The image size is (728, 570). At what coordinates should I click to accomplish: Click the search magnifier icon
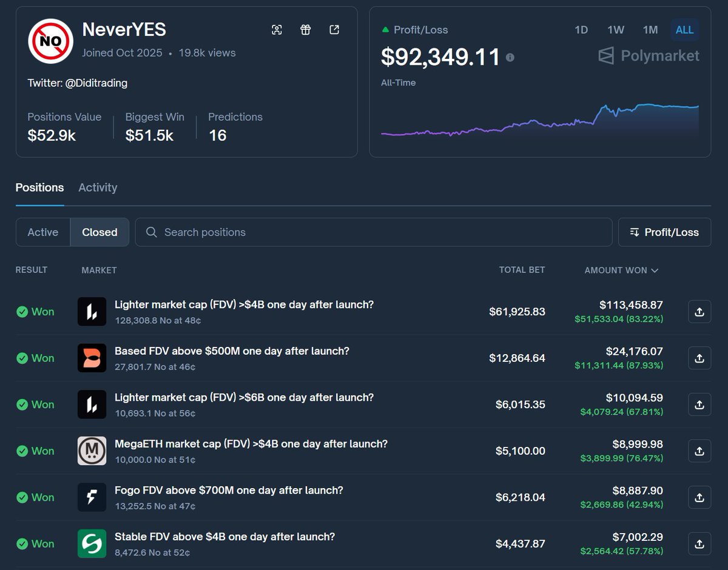[152, 232]
